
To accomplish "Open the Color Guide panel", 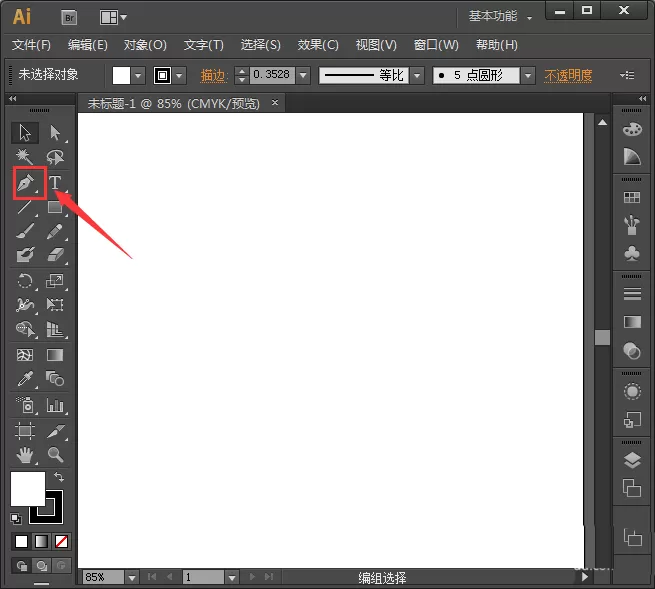I will [x=632, y=157].
